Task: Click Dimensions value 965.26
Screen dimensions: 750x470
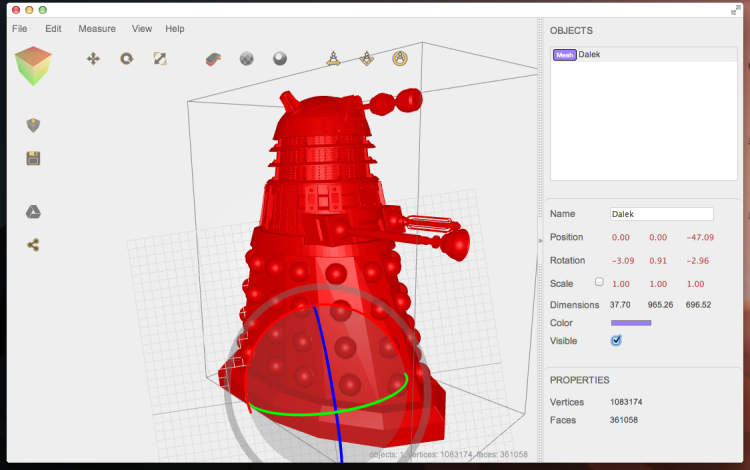Action: click(x=661, y=305)
